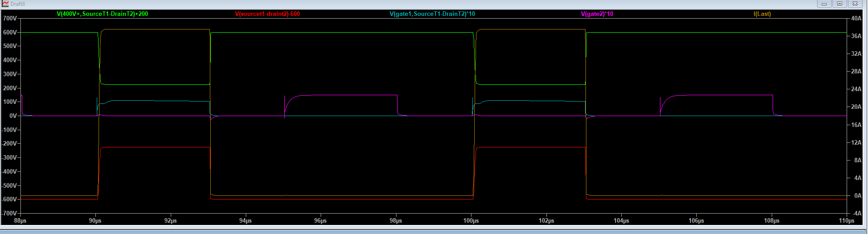868x234 pixels.
Task: Click the 0V tick on voltage axis
Action: point(13,116)
